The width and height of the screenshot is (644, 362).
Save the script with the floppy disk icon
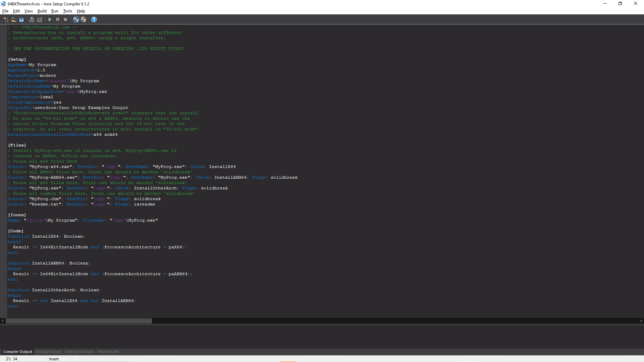click(x=21, y=19)
